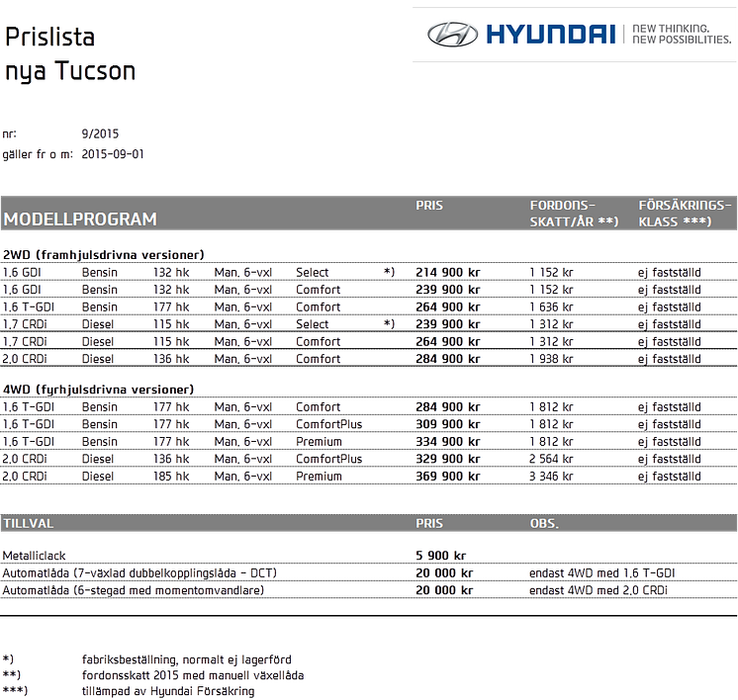Click 'endast 4WD med 1,6 T-GDI' note
Image resolution: width=738 pixels, height=700 pixels.
tap(602, 573)
